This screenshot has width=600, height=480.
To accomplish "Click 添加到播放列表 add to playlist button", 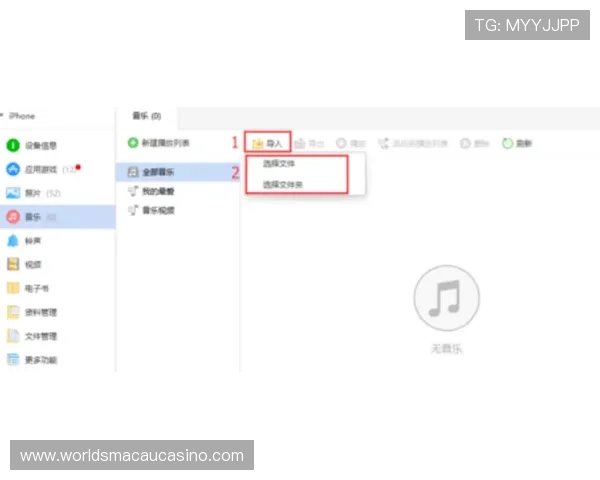I will coord(413,144).
